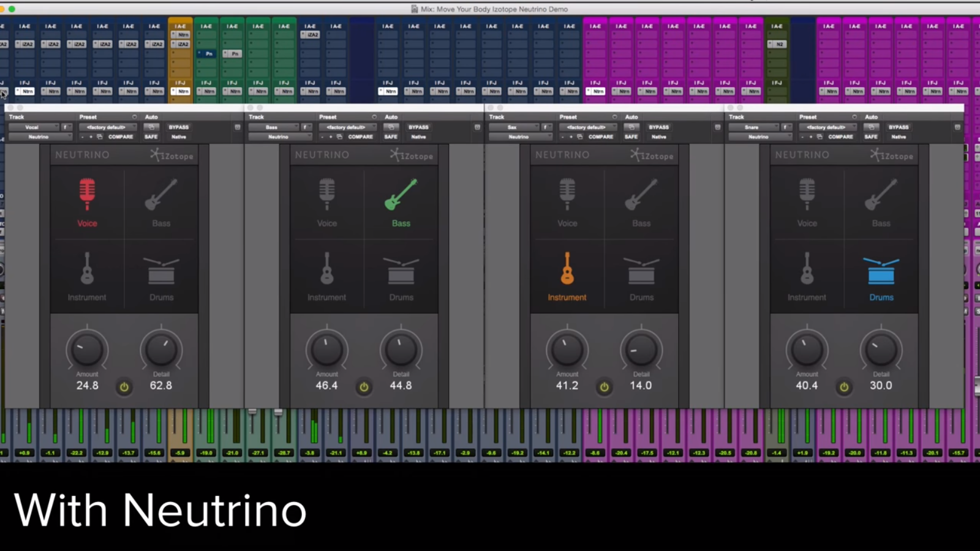Select Drums mode in the Vocal track Neutrino
The image size is (980, 551).
click(x=161, y=277)
